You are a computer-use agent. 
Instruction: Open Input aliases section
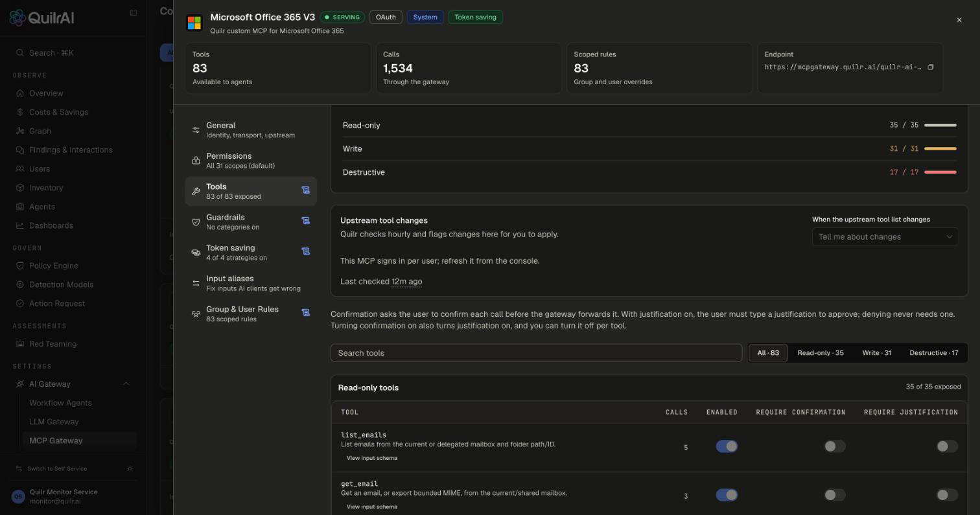pyautogui.click(x=251, y=283)
